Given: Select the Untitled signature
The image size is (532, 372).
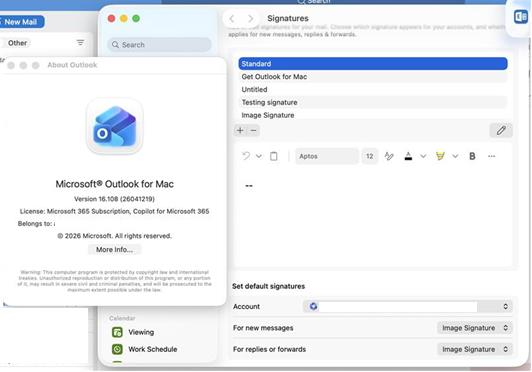Looking at the screenshot, I should (x=373, y=90).
